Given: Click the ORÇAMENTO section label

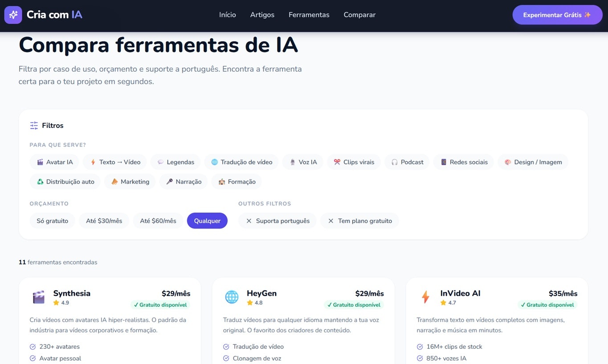Looking at the screenshot, I should (x=49, y=204).
